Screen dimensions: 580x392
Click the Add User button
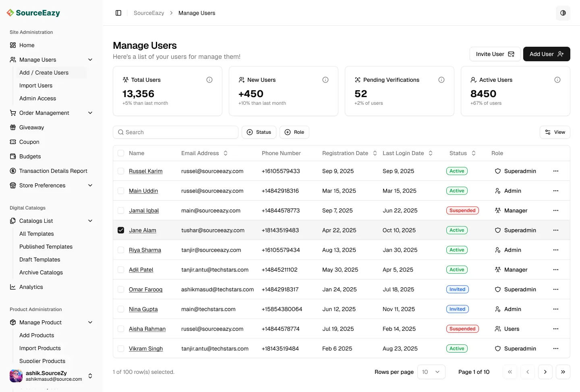pyautogui.click(x=547, y=54)
